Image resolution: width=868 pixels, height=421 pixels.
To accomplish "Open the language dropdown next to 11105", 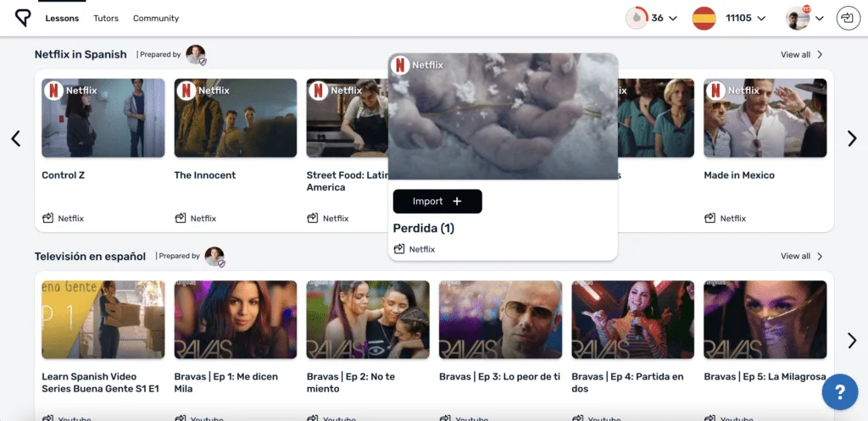I will [761, 19].
